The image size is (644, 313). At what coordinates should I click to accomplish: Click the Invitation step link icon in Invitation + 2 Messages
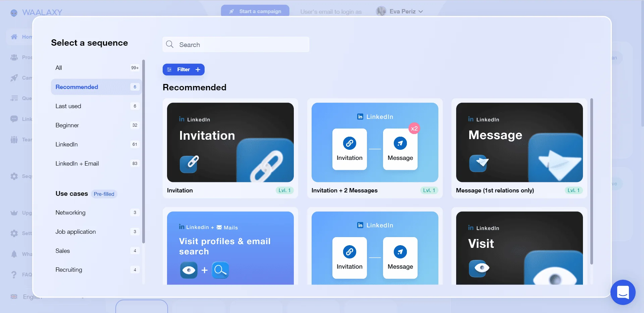point(350,143)
